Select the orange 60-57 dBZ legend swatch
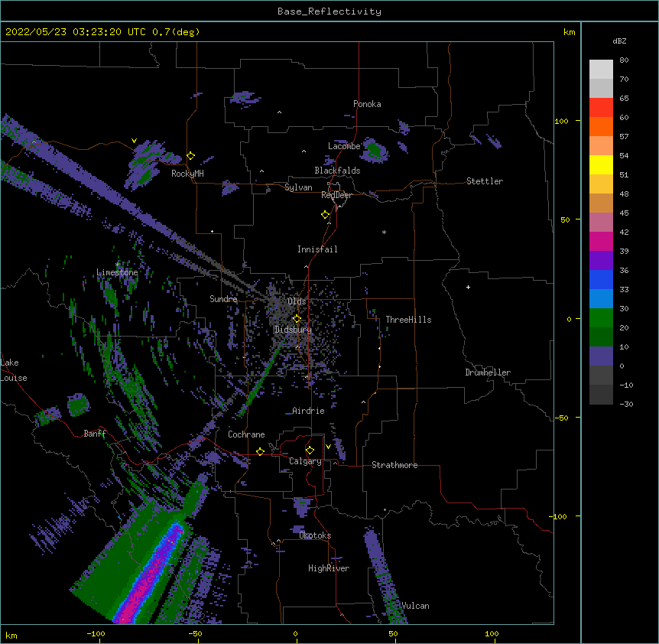 (x=601, y=126)
